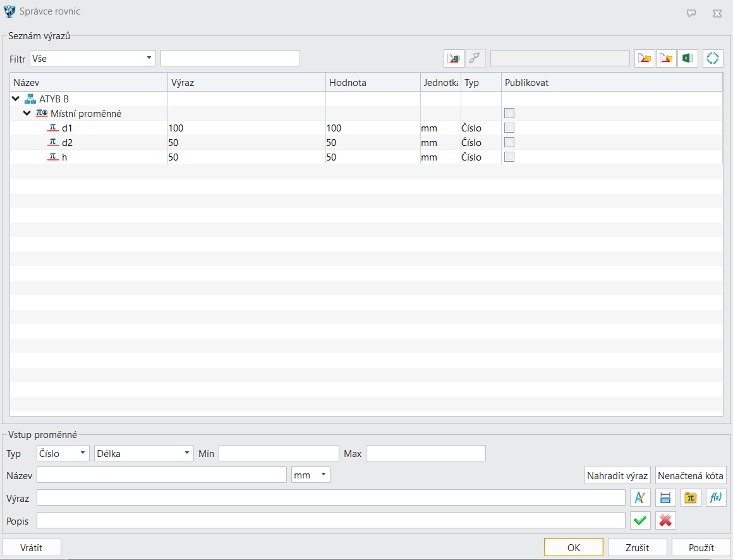
Task: Click the Popis input field
Action: point(331,520)
